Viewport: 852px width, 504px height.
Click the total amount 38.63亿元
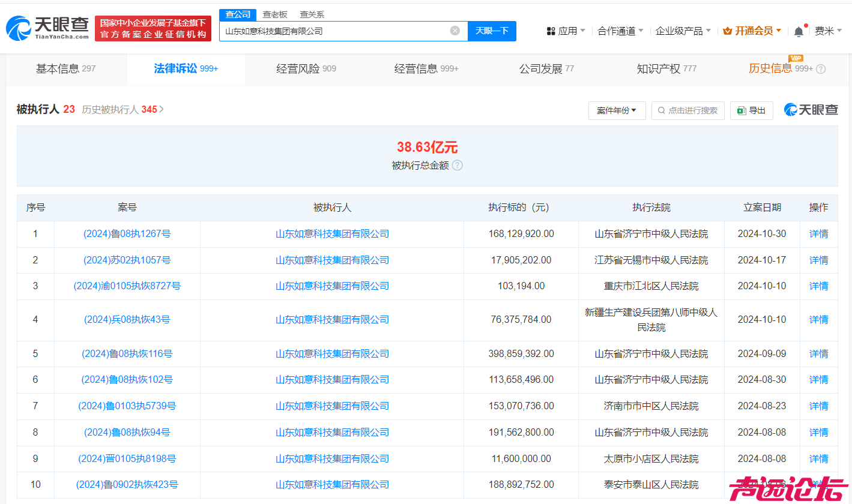tap(427, 148)
